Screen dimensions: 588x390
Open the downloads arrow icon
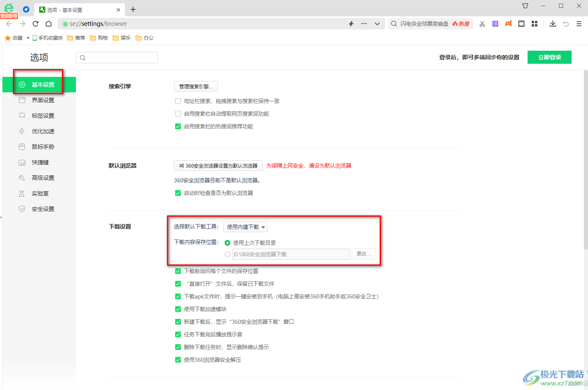[553, 24]
